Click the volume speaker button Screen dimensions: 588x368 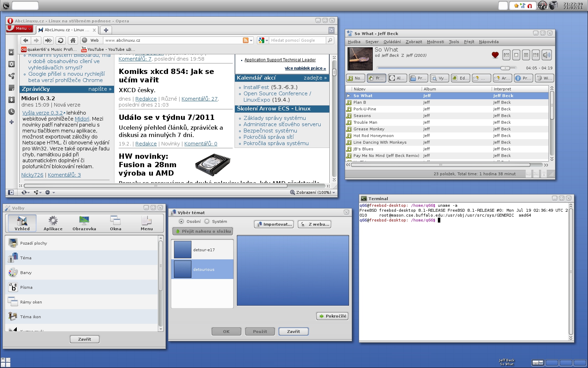coord(546,55)
